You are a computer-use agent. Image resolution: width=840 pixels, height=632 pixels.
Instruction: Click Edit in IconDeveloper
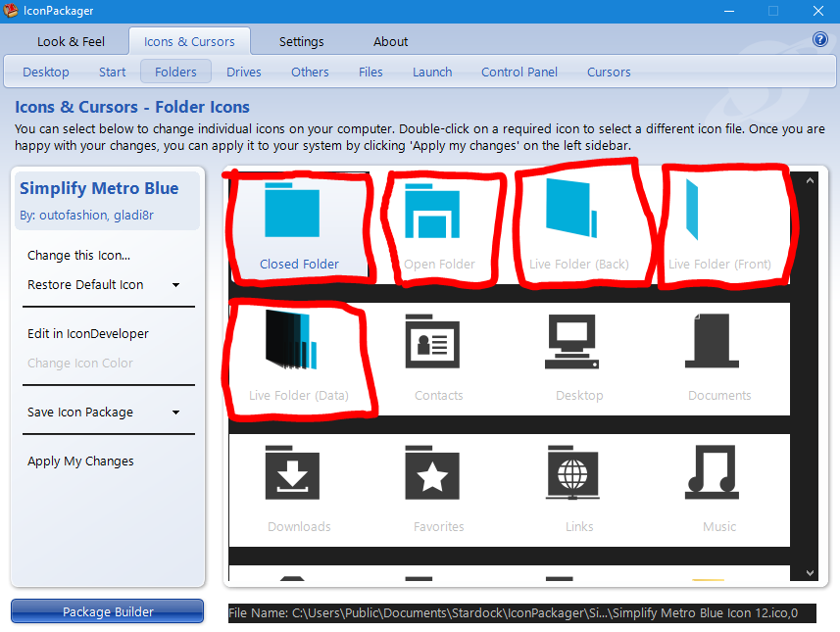click(x=85, y=333)
